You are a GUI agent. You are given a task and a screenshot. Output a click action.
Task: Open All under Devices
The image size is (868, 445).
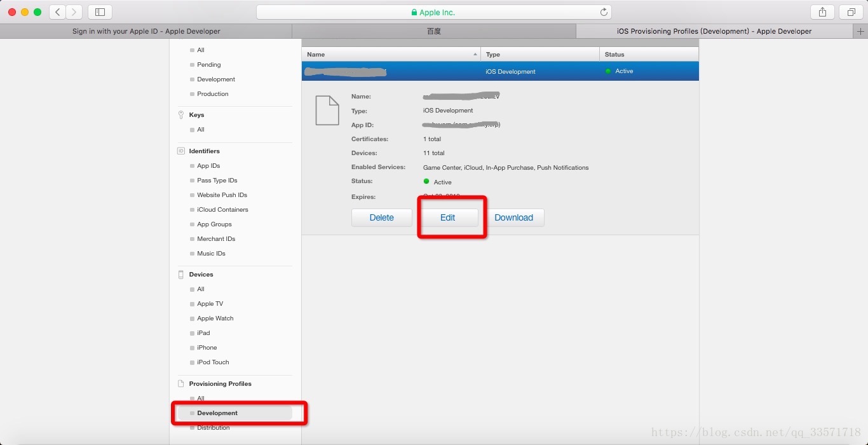point(201,289)
